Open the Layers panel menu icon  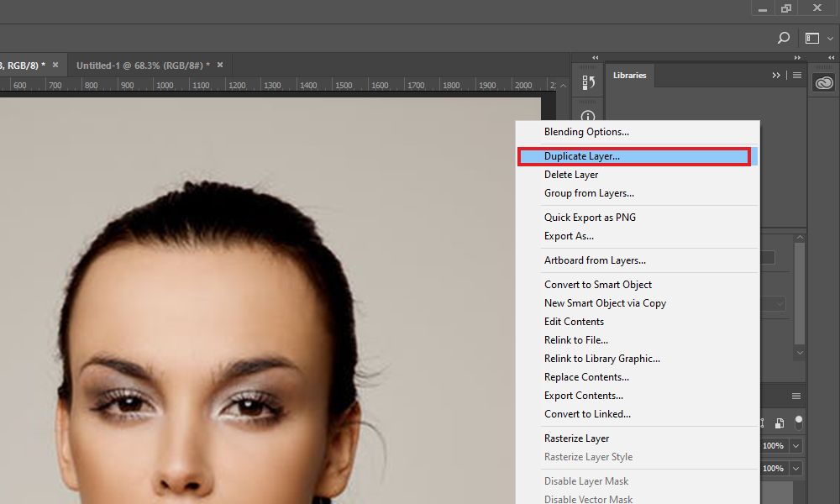(x=796, y=396)
